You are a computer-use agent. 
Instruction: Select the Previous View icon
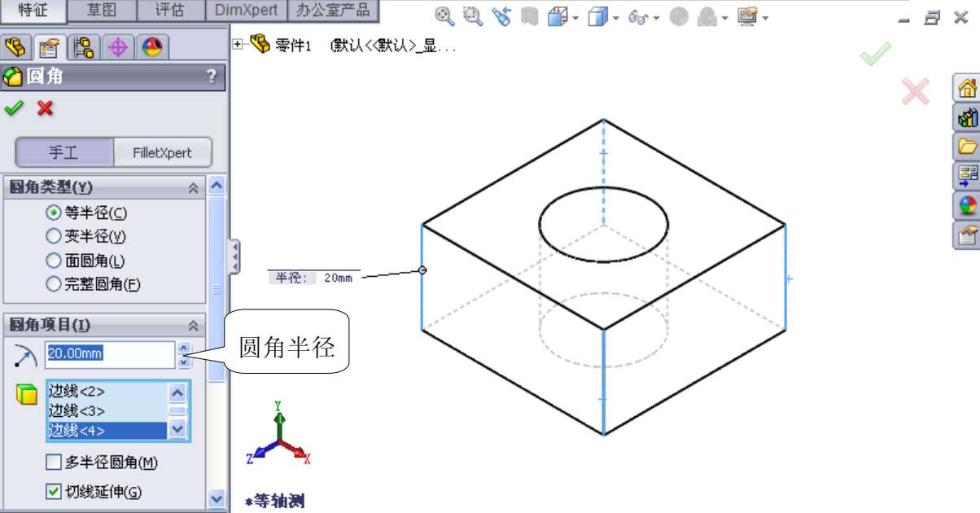(501, 16)
